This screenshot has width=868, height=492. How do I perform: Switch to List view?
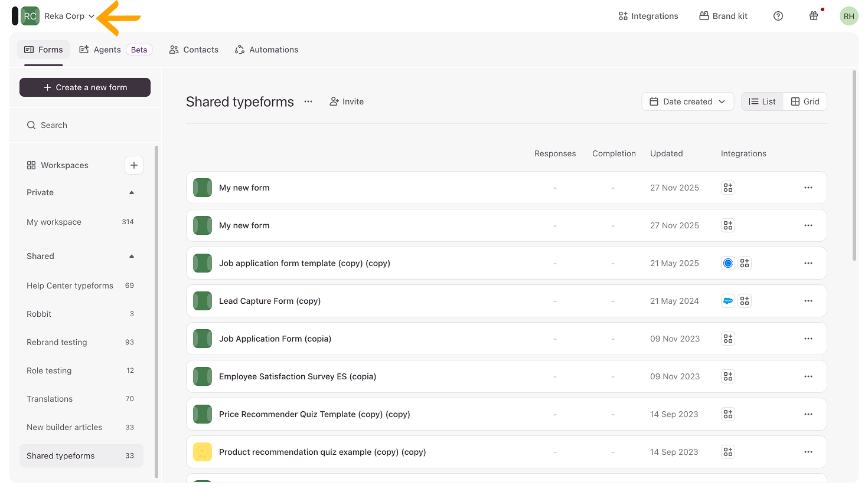762,101
